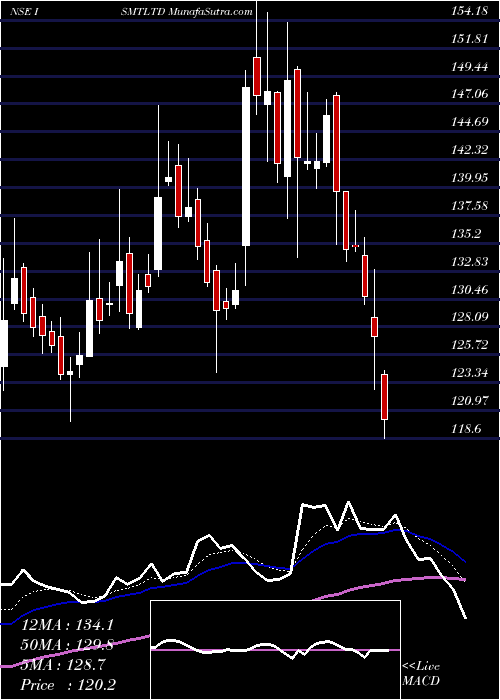Image resolution: width=500 pixels, height=700 pixels.
Task: Click the 154.18 price axis label
Action: [470, 12]
